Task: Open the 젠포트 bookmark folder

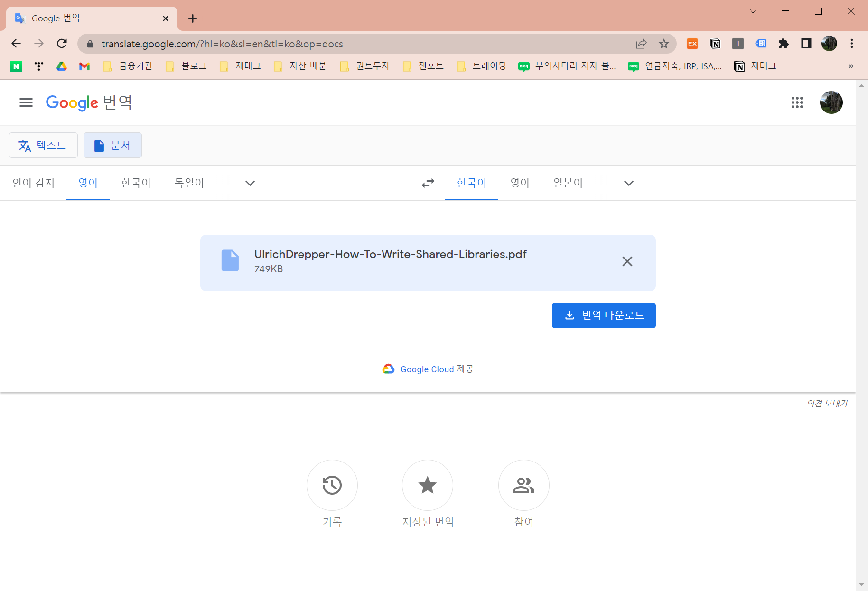Action: click(423, 66)
